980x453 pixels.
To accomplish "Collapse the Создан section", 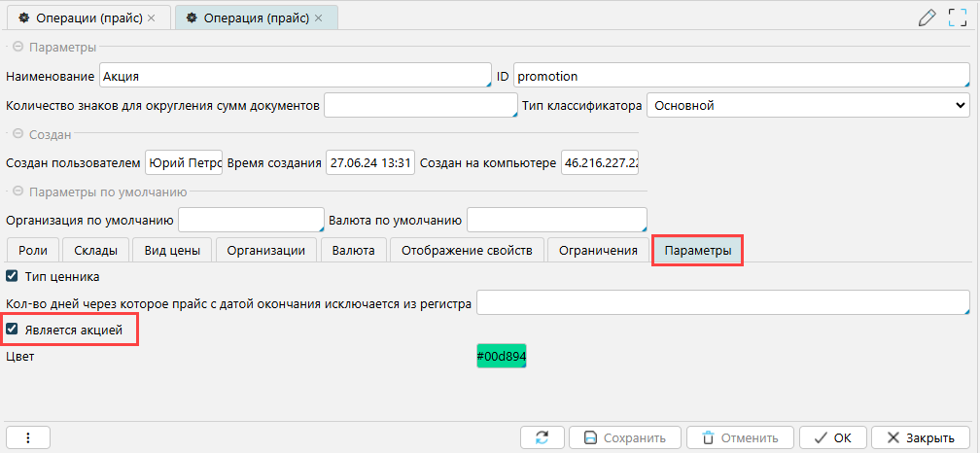I will (x=17, y=134).
